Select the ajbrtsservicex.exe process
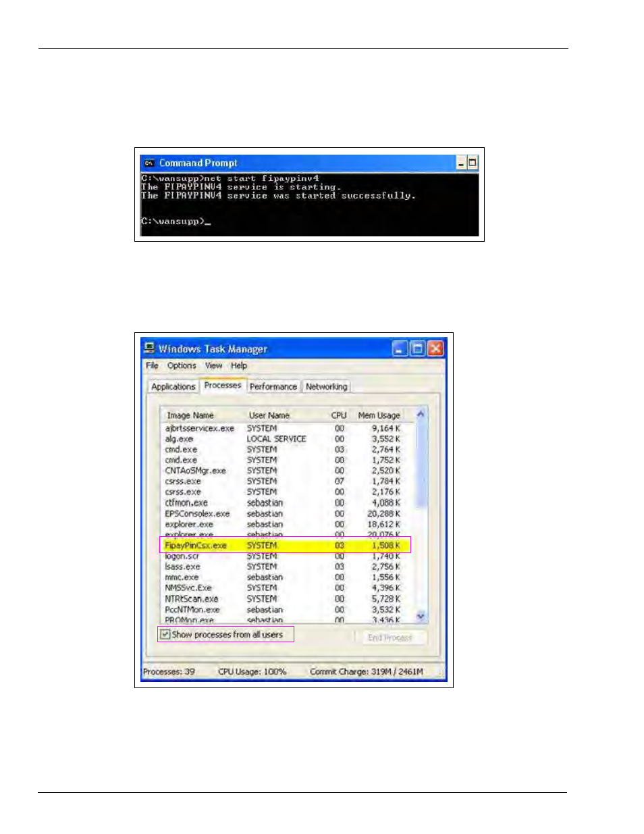The width and height of the screenshot is (644, 834). point(200,428)
